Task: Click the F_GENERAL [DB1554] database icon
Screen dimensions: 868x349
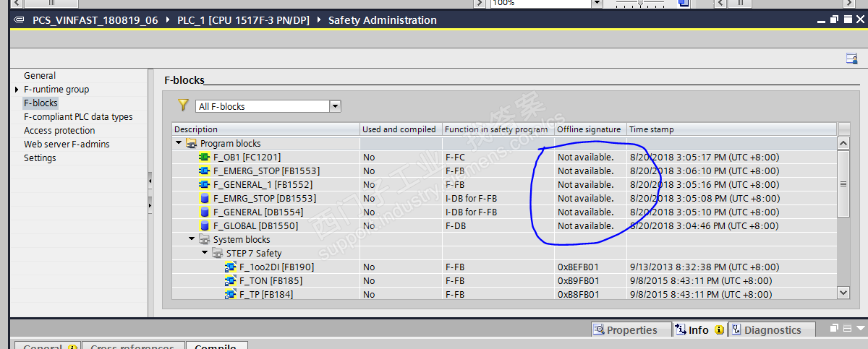Action: click(x=204, y=212)
